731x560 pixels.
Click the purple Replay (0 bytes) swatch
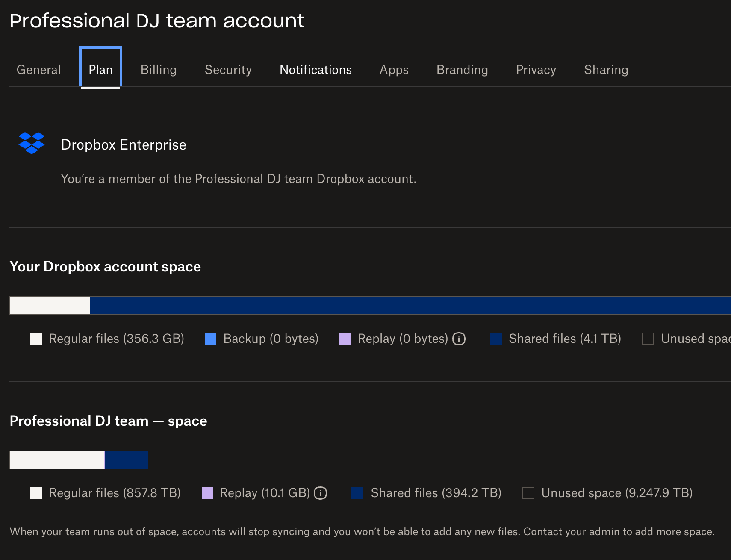tap(345, 339)
